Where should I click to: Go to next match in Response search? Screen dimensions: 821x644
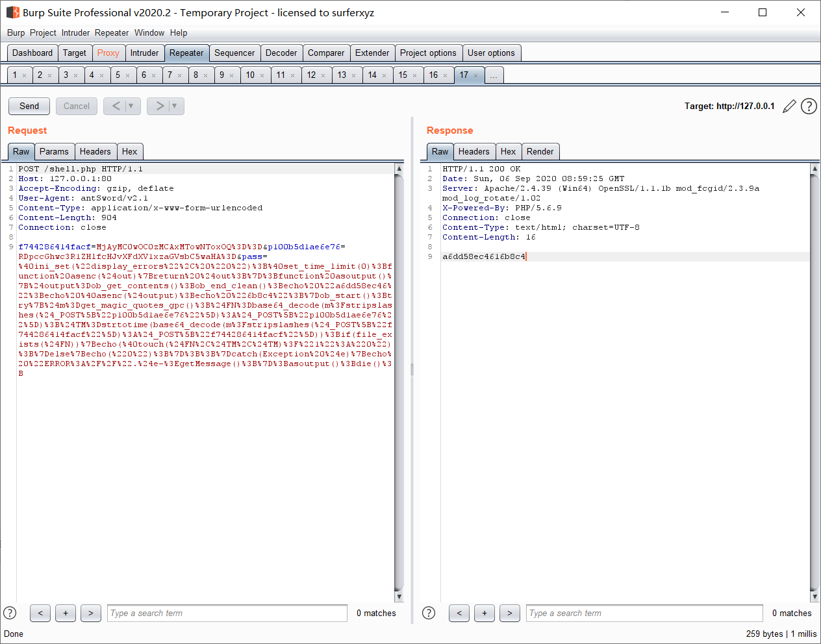pyautogui.click(x=510, y=613)
